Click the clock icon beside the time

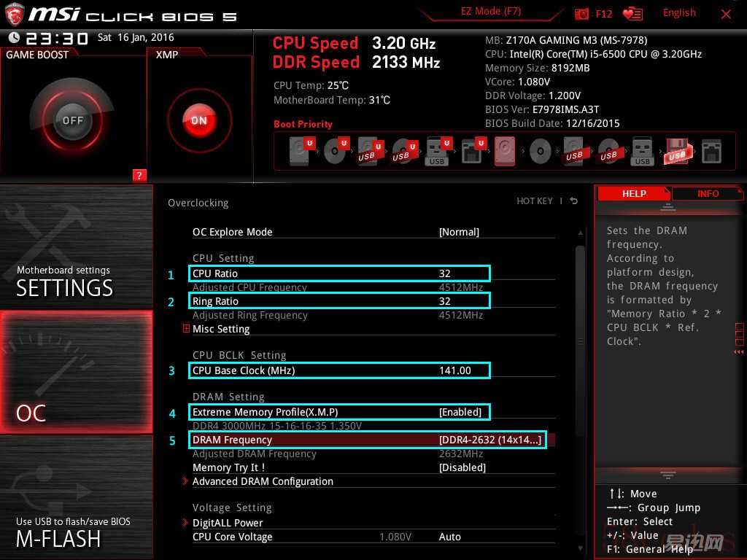15,38
